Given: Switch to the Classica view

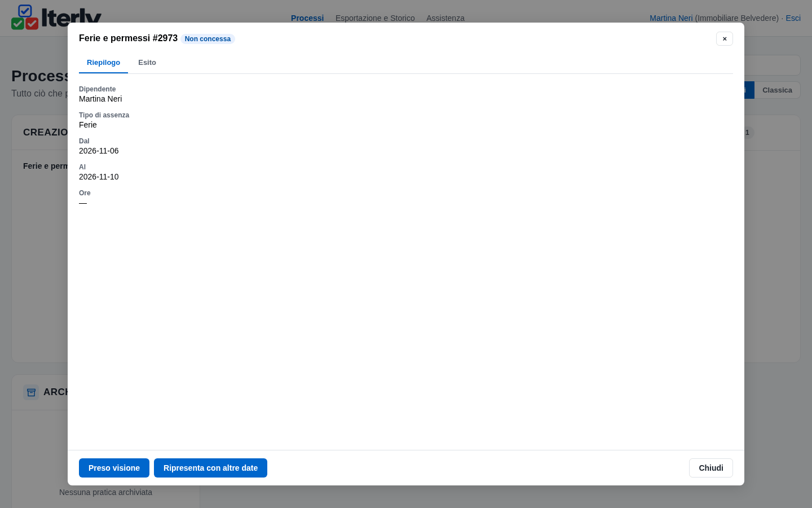Looking at the screenshot, I should [x=777, y=90].
